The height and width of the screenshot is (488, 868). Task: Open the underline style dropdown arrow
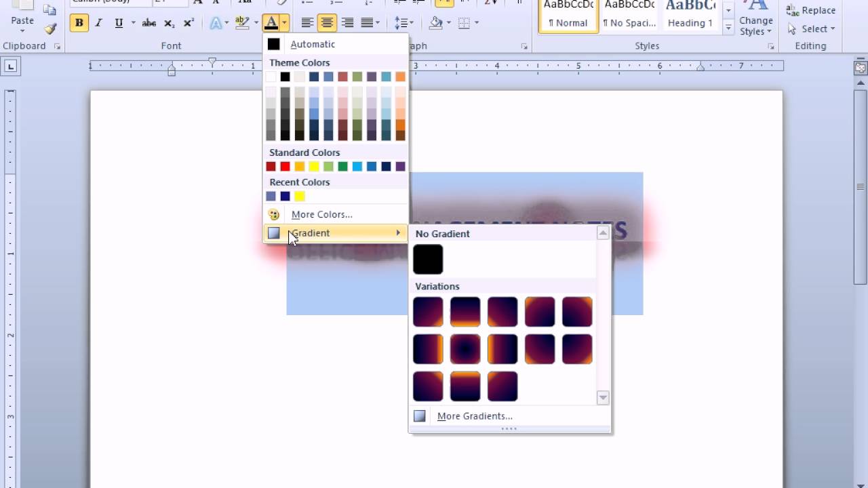133,23
